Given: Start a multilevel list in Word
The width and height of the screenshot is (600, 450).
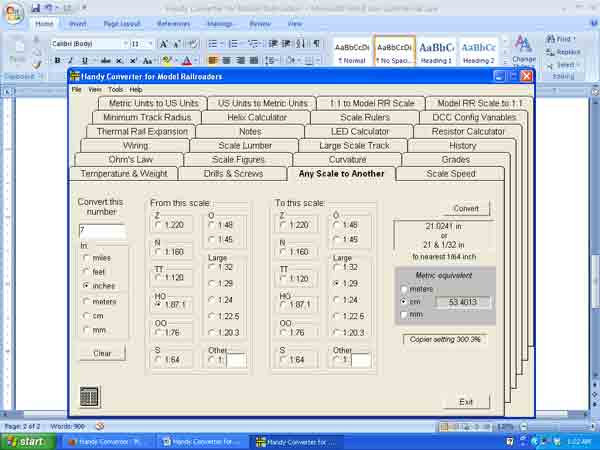Looking at the screenshot, I should [x=253, y=44].
